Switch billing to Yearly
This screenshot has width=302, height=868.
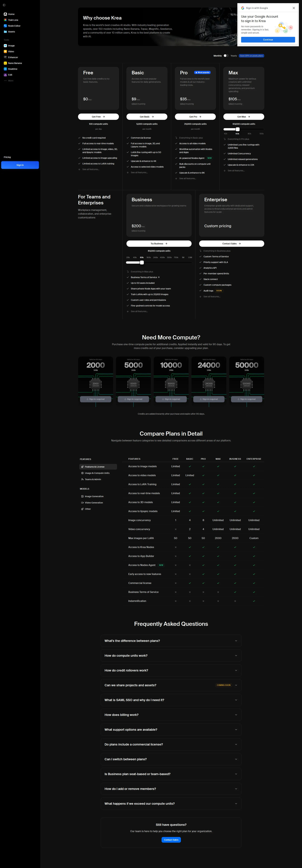pos(226,56)
